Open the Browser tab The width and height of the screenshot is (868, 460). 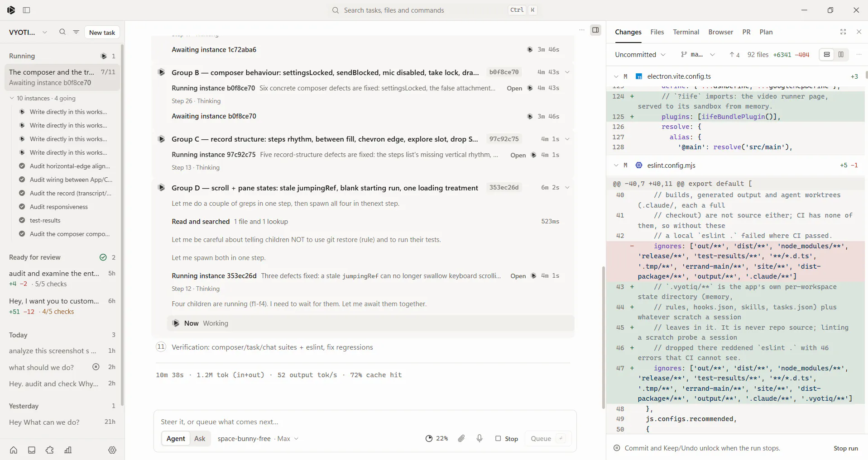(x=721, y=32)
